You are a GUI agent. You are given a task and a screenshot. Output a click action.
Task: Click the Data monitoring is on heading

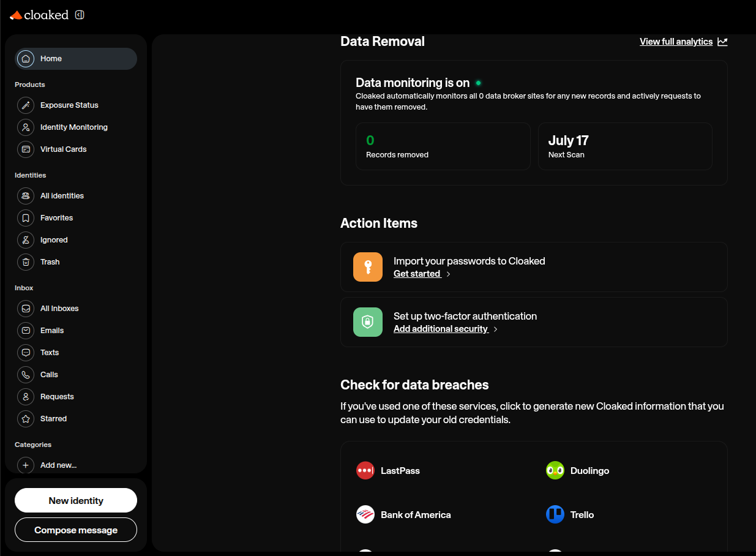(413, 83)
